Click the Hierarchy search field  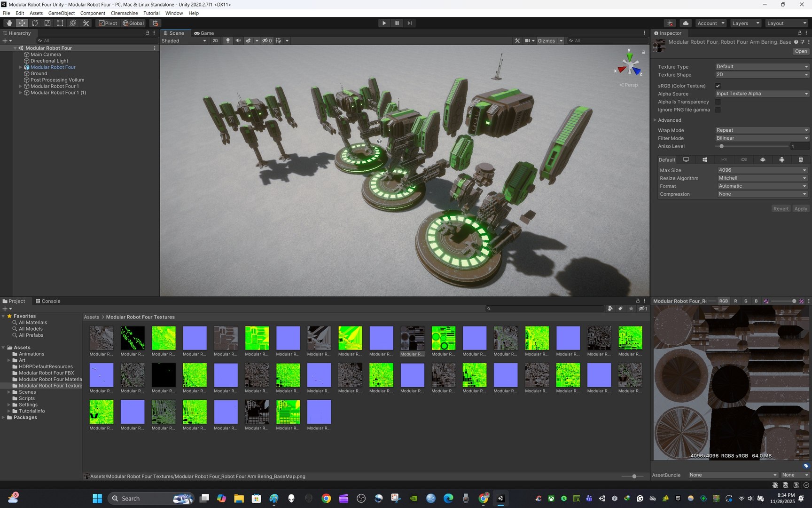96,41
